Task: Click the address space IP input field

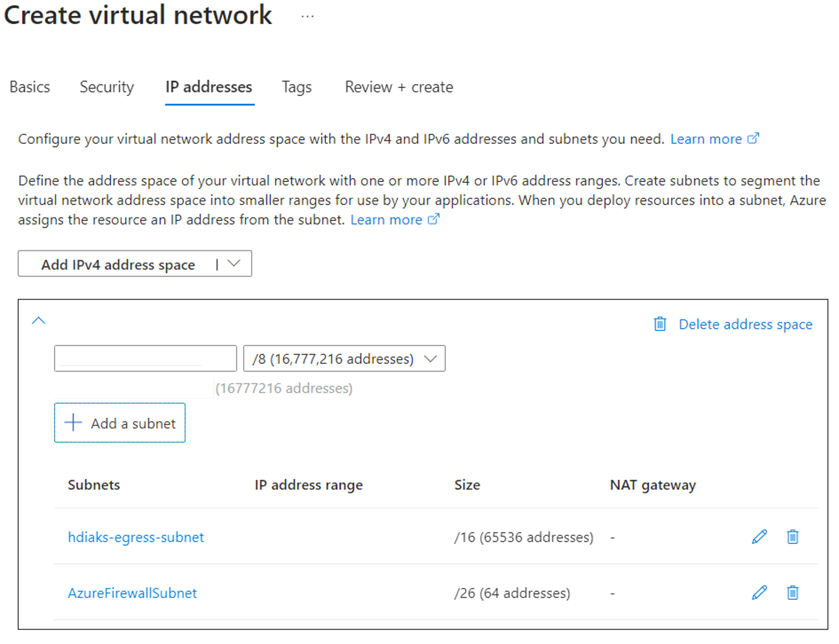Action: coord(146,358)
